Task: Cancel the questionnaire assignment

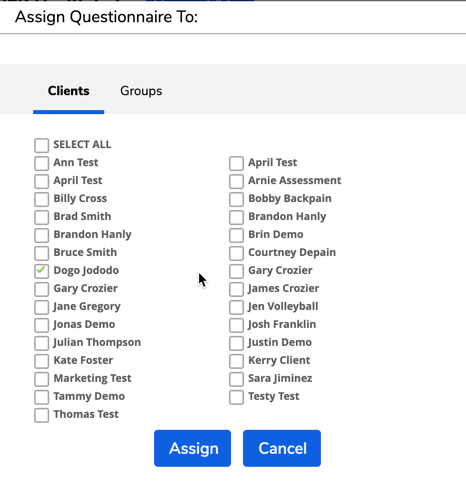Action: [x=282, y=448]
